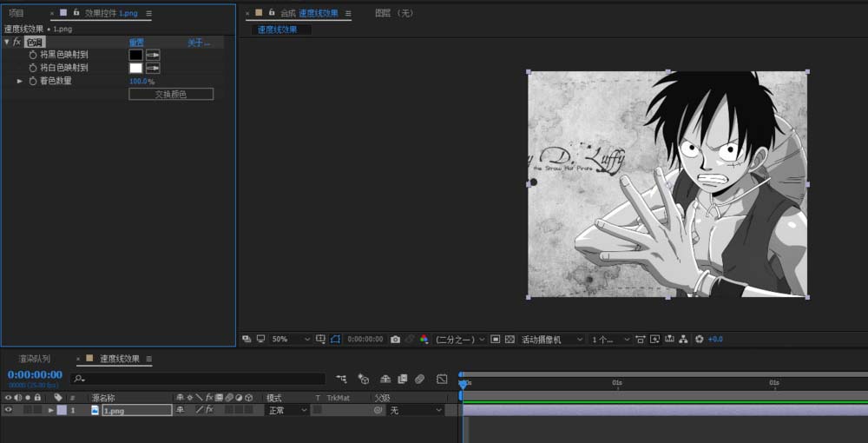Click stopwatch for 着色数量 property
This screenshot has width=868, height=443.
33,81
